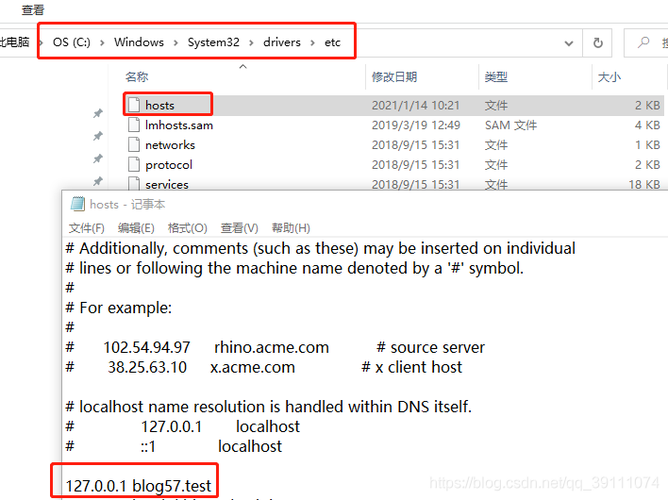Select the protocol file

pos(394,164)
